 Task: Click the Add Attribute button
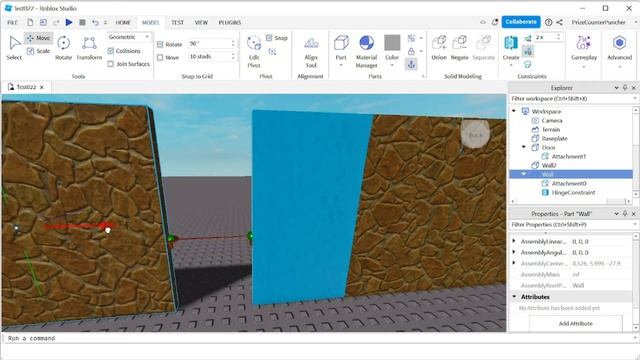click(576, 323)
